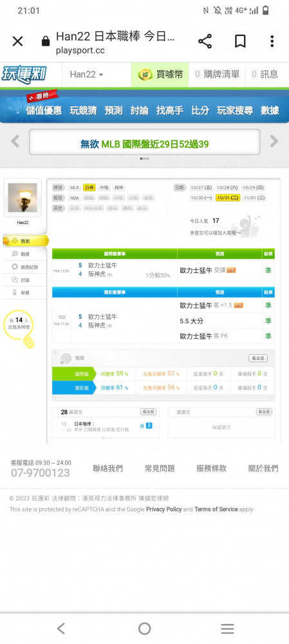Screen dimensions: 289x644
Task: Select the MLB league filter
Action: [x=74, y=187]
